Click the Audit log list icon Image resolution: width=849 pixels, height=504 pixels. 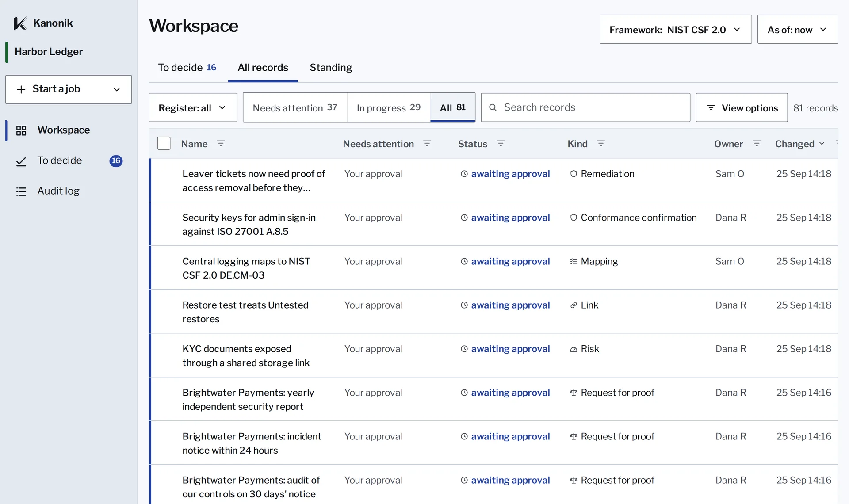pyautogui.click(x=21, y=191)
